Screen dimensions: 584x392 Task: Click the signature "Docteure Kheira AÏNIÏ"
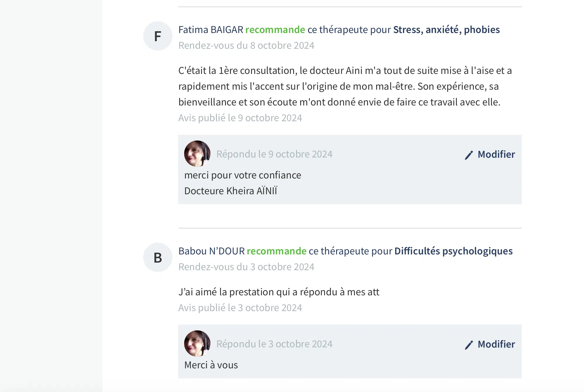(231, 191)
